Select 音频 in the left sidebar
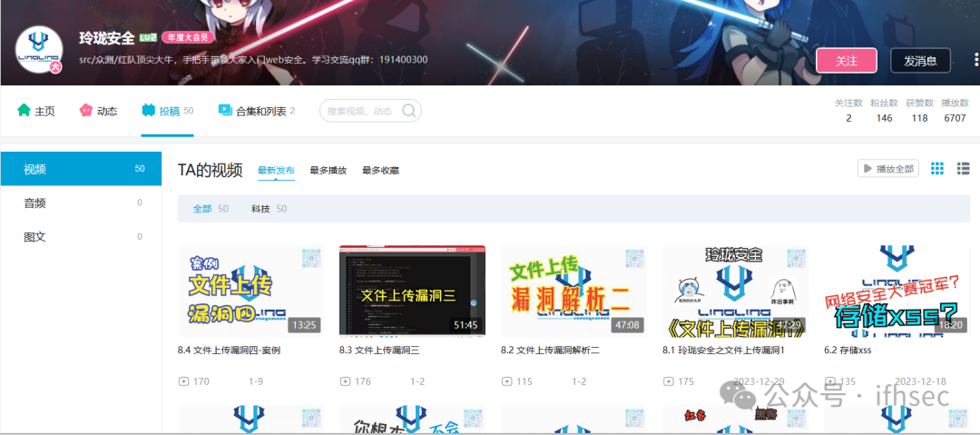Screen dimensions: 980x435 [x=82, y=203]
